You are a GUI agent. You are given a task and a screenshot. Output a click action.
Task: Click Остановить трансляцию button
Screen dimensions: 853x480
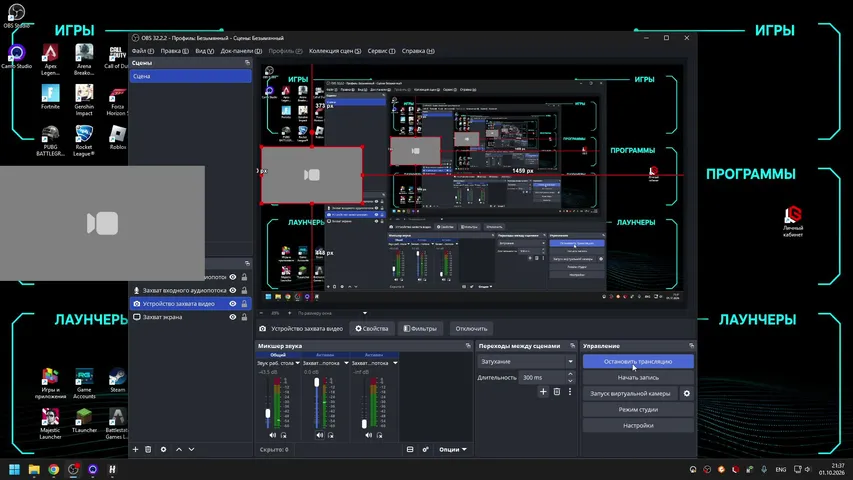pos(638,361)
